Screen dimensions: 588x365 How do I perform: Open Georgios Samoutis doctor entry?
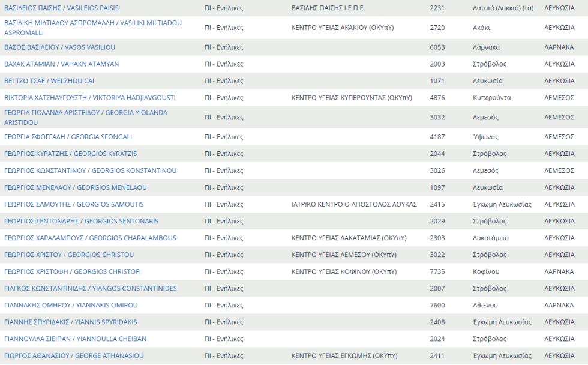tap(74, 204)
